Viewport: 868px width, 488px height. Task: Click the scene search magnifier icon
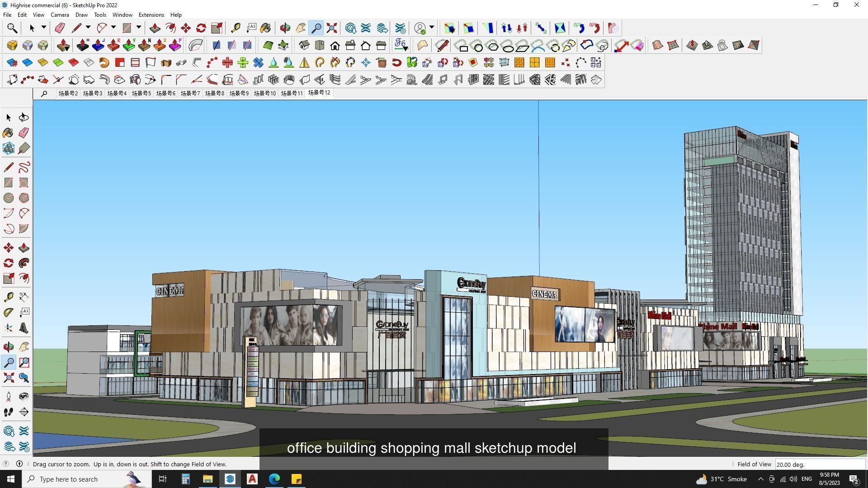(x=44, y=94)
